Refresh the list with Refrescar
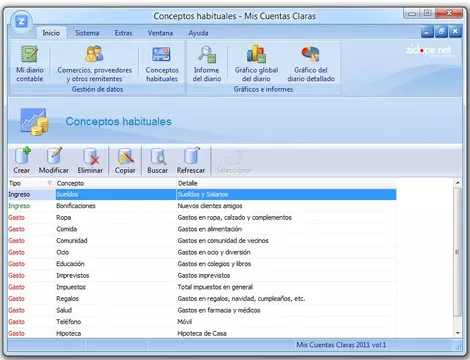 pos(191,160)
